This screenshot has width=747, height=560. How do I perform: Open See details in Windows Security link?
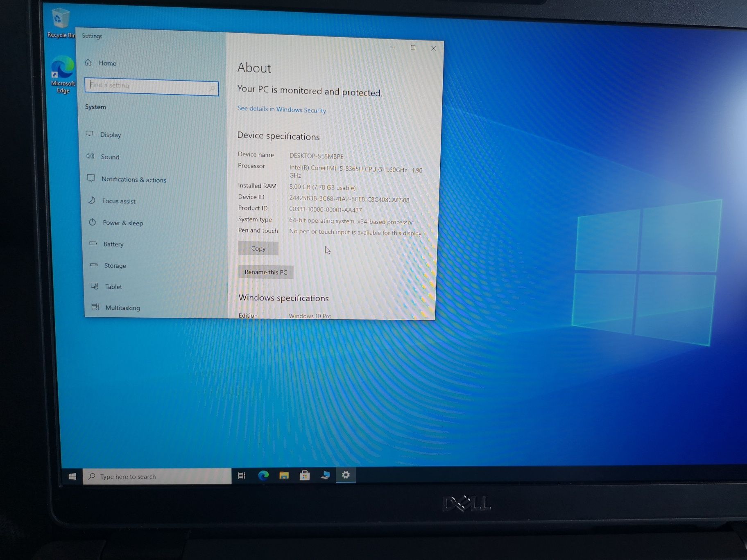tap(282, 109)
